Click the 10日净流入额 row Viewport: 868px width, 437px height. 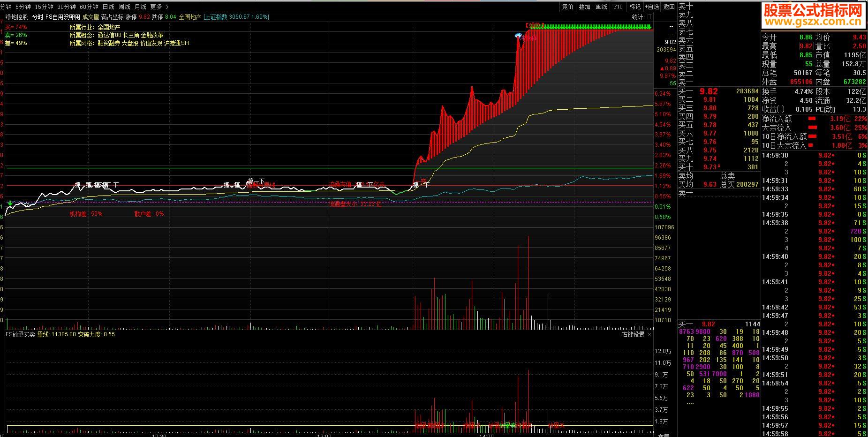(x=814, y=136)
